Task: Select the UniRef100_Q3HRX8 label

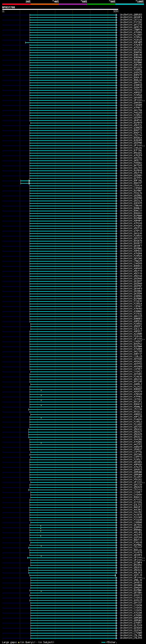Action: 131,85
